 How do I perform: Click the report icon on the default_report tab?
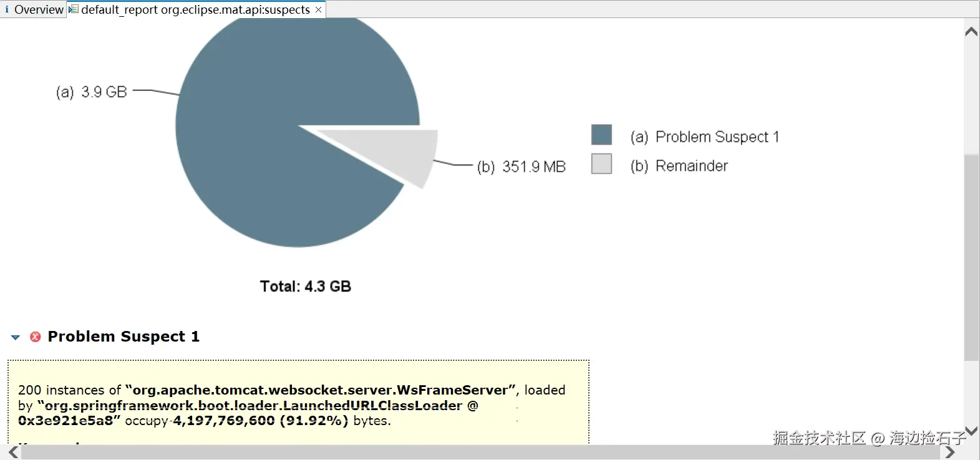click(x=74, y=9)
